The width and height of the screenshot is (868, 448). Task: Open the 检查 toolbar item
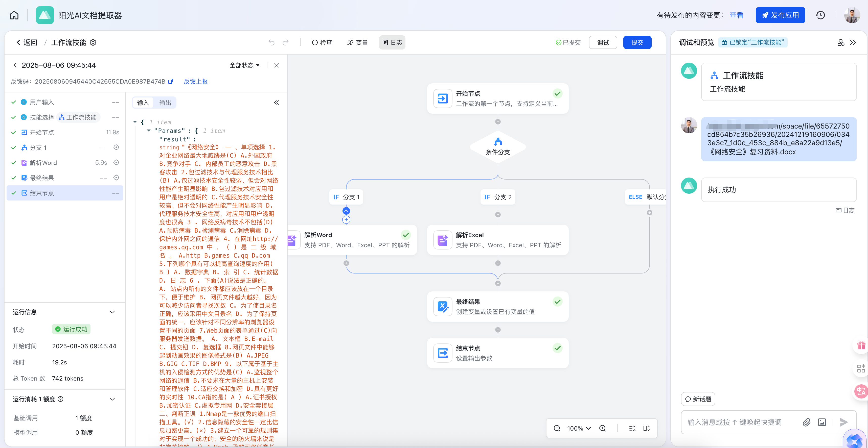coord(322,42)
